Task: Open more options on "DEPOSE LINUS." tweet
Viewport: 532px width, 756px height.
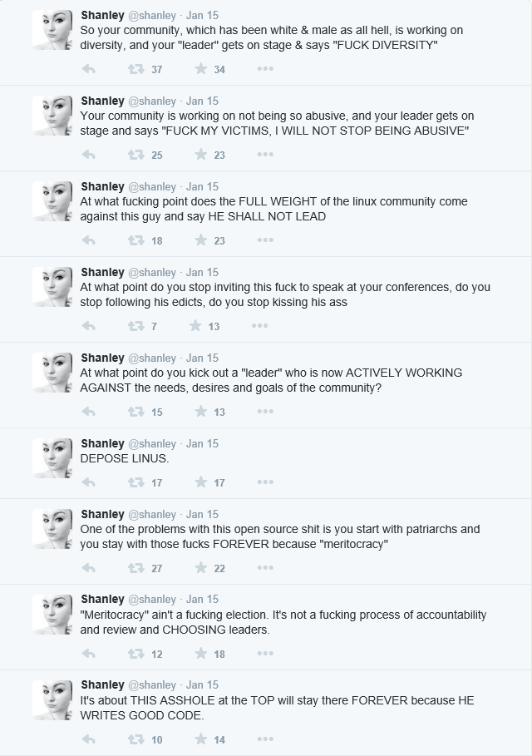Action: coord(265,482)
